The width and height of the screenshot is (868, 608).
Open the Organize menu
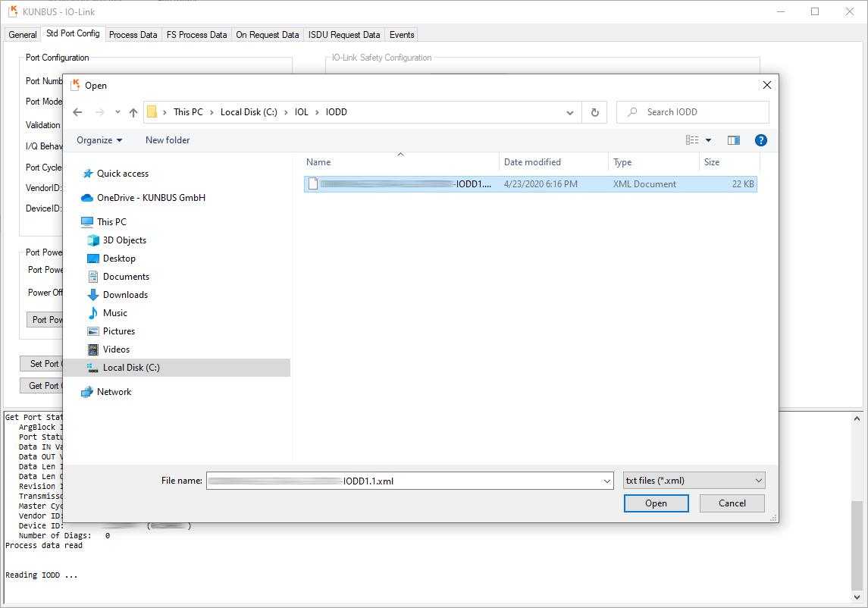click(99, 140)
